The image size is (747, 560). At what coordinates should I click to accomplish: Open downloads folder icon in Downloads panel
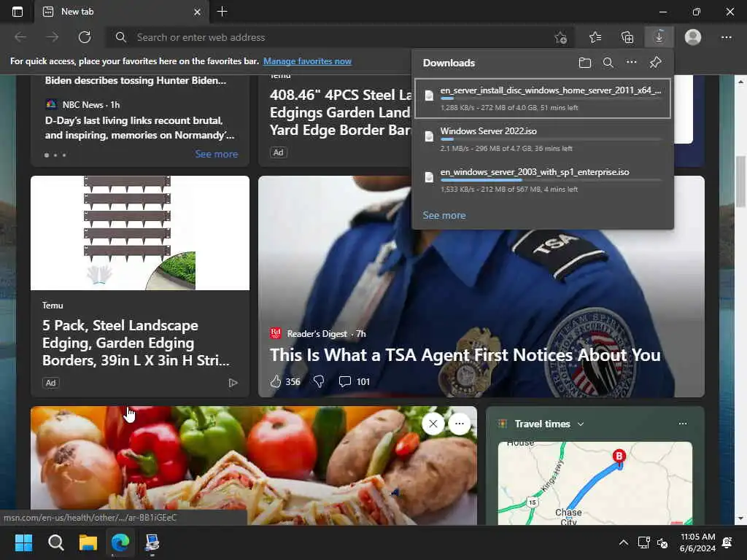tap(585, 63)
